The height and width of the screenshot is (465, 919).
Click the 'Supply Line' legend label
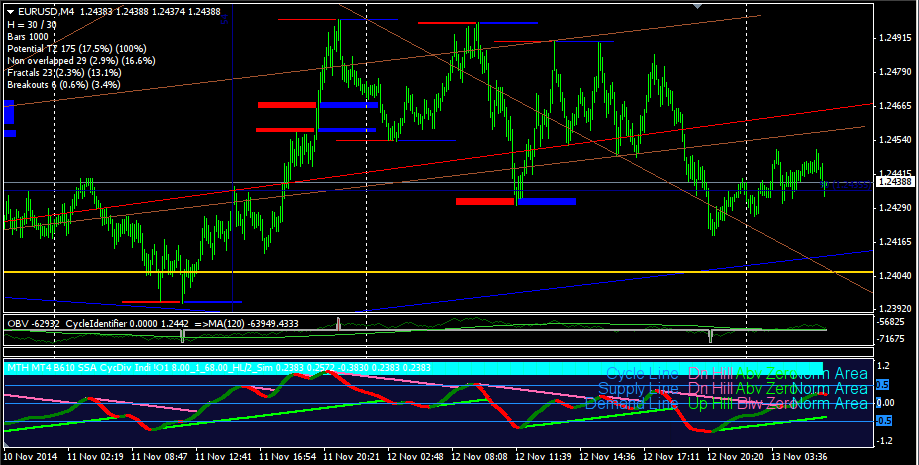point(638,388)
